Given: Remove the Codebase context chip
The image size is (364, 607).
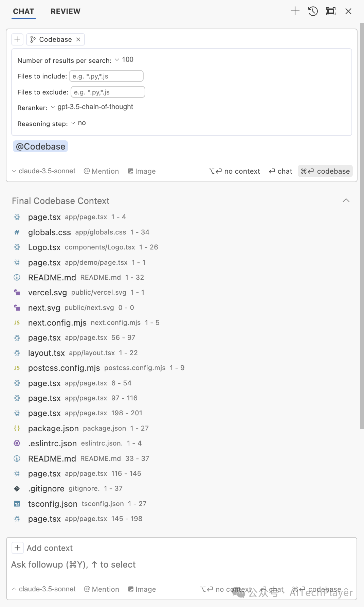Looking at the screenshot, I should 78,39.
